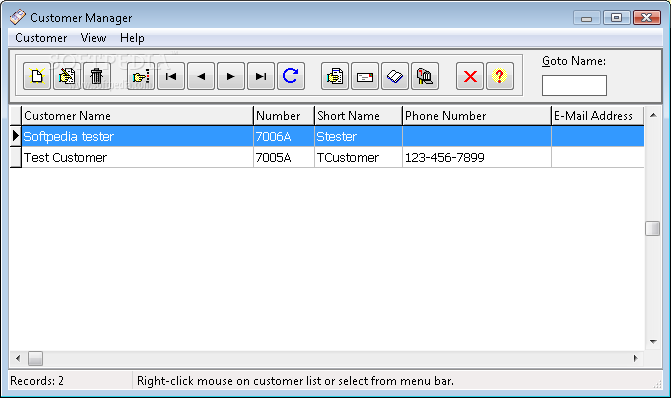Maximize the Customer Manager window
The height and width of the screenshot is (398, 671).
coord(616,18)
